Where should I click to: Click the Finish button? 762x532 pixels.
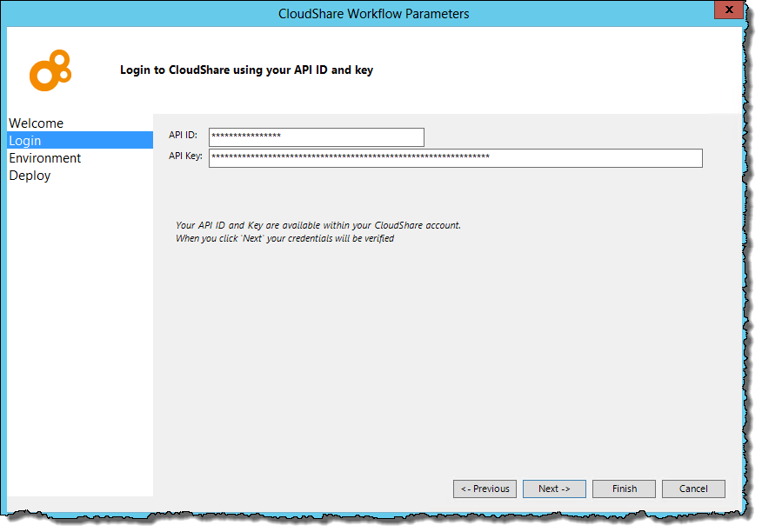pyautogui.click(x=624, y=489)
